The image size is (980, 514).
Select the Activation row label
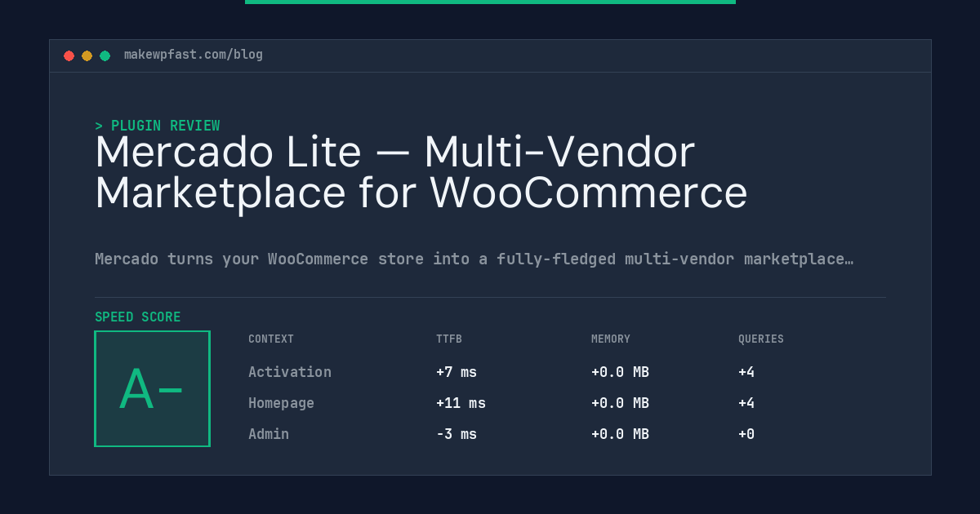(x=290, y=372)
